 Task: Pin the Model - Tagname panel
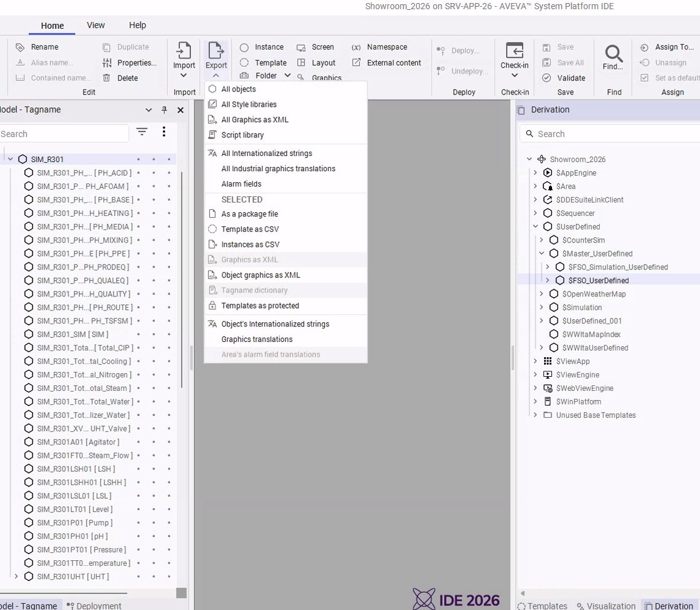(165, 110)
